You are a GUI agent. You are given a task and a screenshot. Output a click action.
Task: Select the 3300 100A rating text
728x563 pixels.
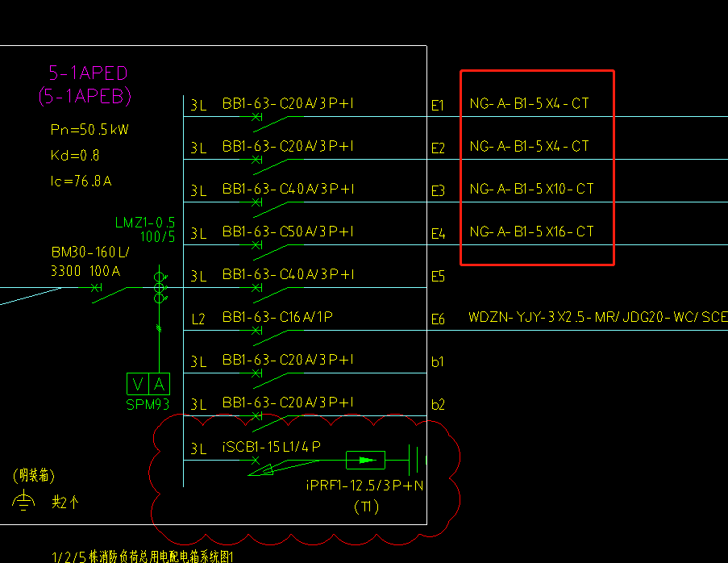point(85,271)
